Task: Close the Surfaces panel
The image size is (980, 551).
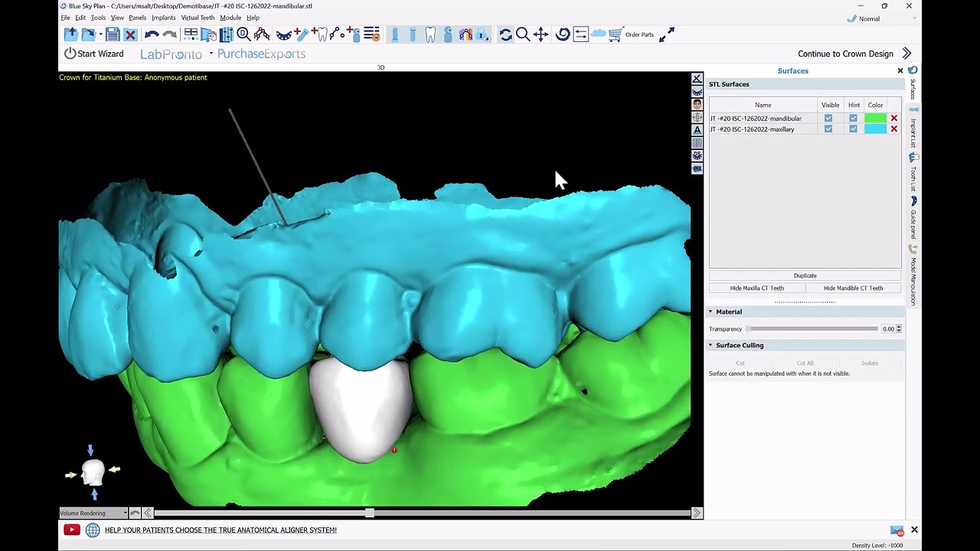Action: pos(900,70)
